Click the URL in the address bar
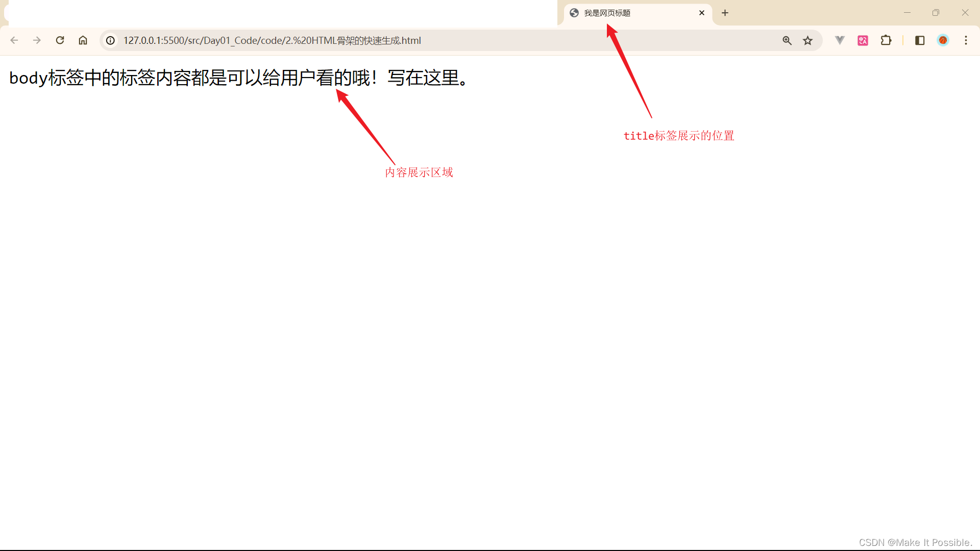The width and height of the screenshot is (980, 551). pyautogui.click(x=272, y=40)
